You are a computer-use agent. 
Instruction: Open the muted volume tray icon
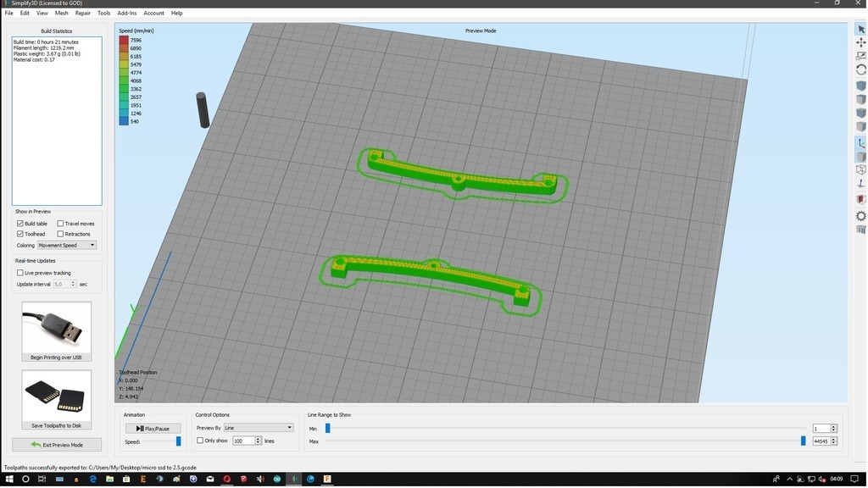click(821, 480)
